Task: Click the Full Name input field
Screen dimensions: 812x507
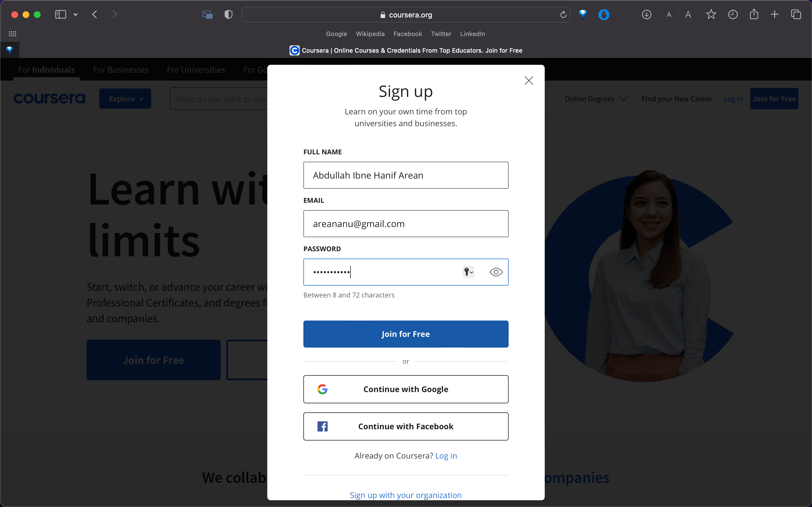Action: (x=406, y=175)
